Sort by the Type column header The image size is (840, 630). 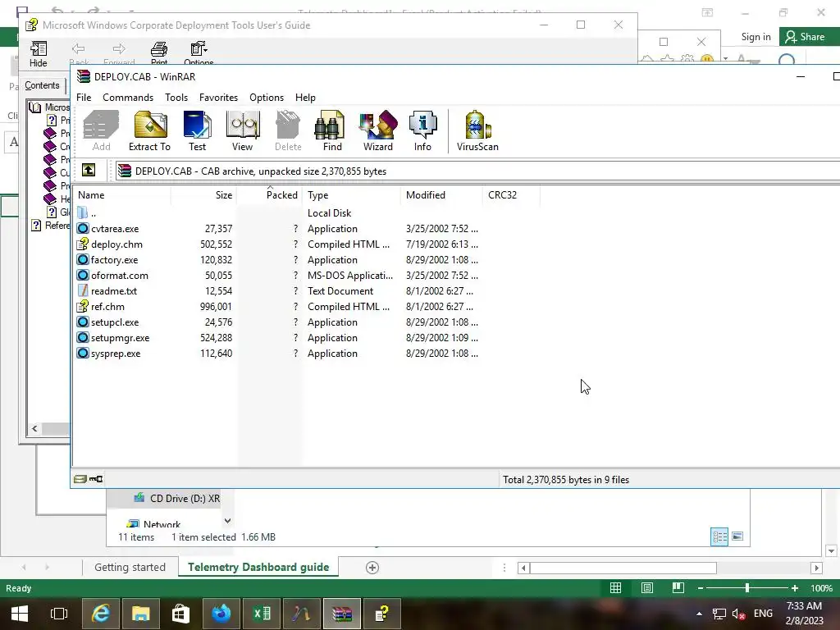(351, 195)
